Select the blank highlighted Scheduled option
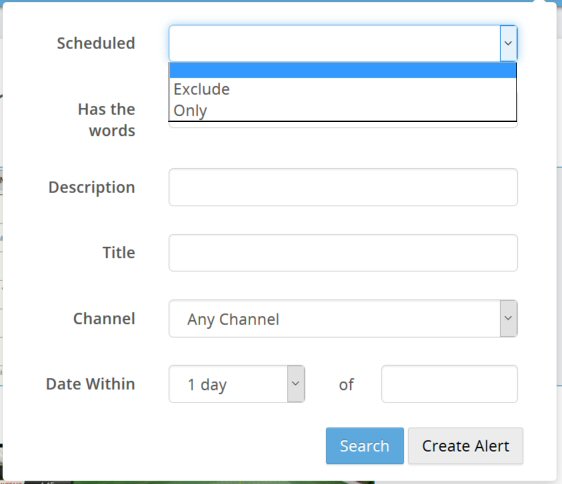This screenshot has width=562, height=484. click(x=342, y=70)
